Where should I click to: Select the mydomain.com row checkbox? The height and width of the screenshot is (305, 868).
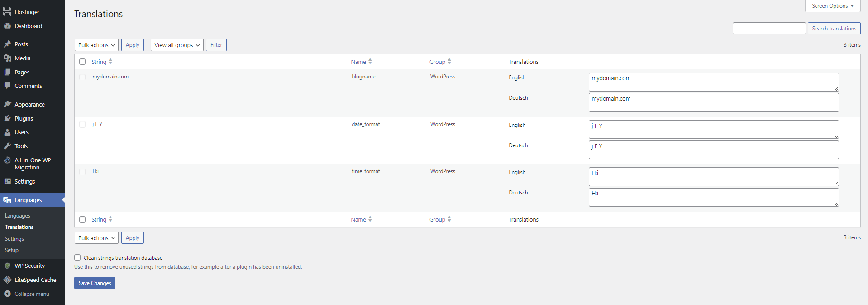coord(82,77)
